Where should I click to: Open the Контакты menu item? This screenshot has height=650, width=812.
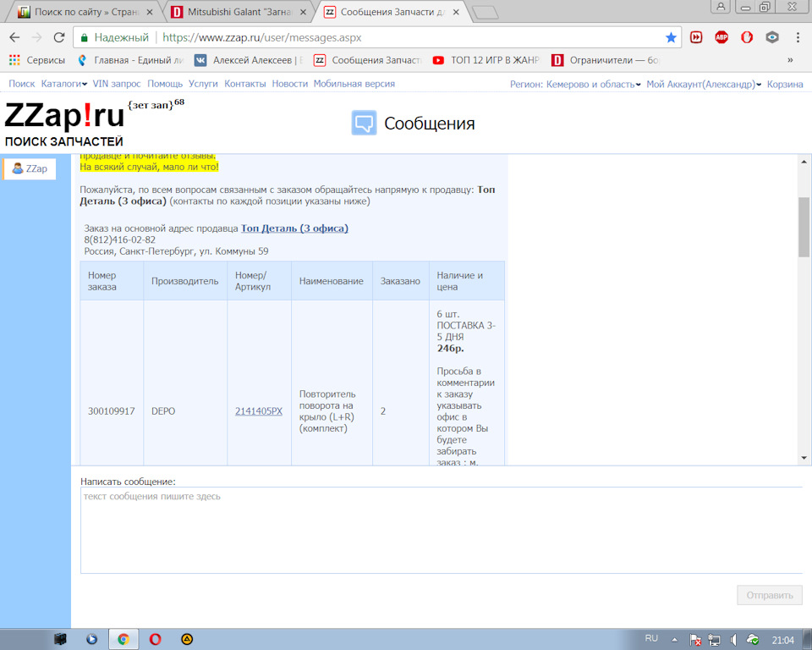click(x=244, y=84)
